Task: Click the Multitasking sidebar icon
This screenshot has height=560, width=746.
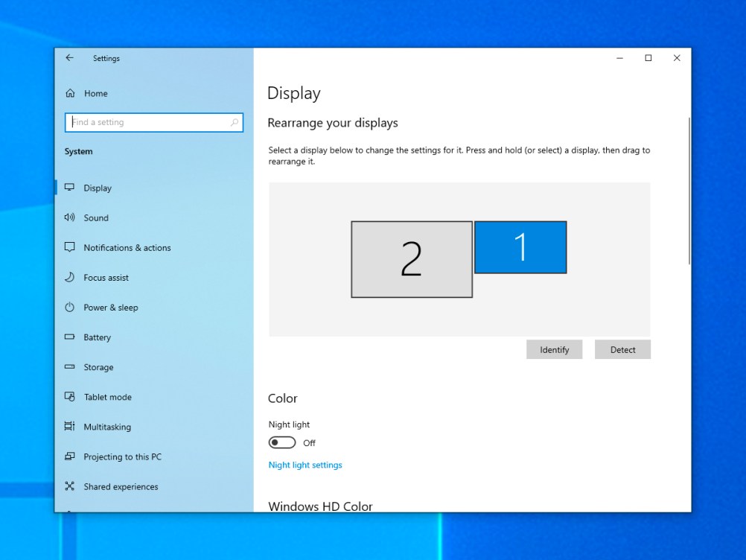Action: 70,426
